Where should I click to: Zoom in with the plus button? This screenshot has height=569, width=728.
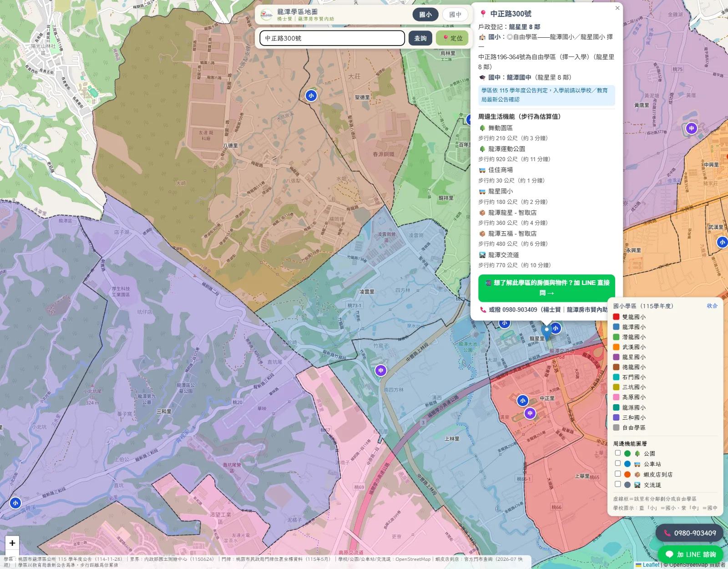pos(12,543)
